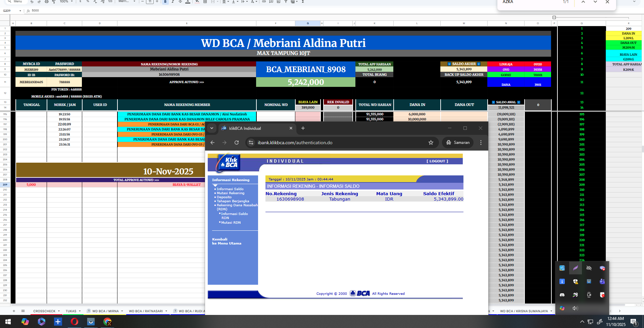Open the Tahapan Berjangka link
Viewport: 644px width, 328px height.
[x=233, y=201]
